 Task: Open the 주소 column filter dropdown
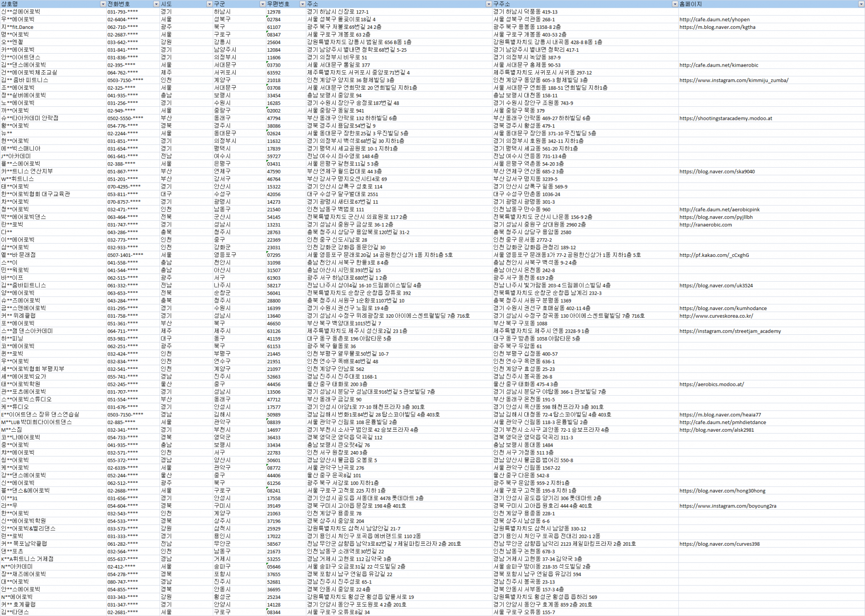click(x=488, y=4)
